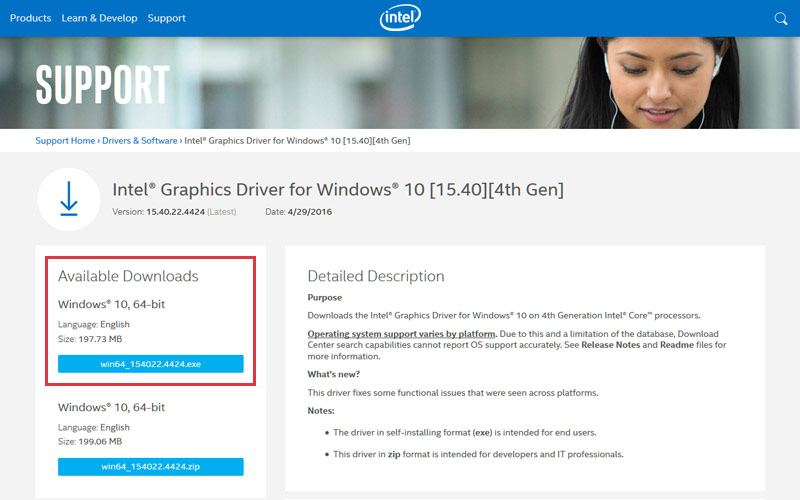The height and width of the screenshot is (500, 800).
Task: Open the search magnifier icon
Action: (x=781, y=19)
